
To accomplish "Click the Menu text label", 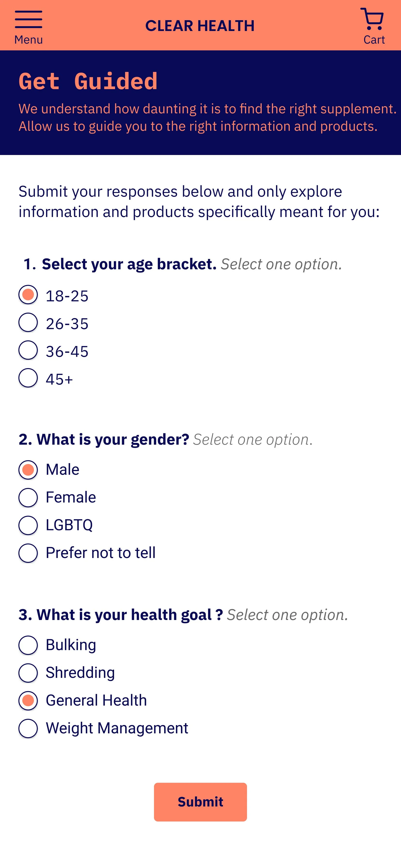I will 29,40.
